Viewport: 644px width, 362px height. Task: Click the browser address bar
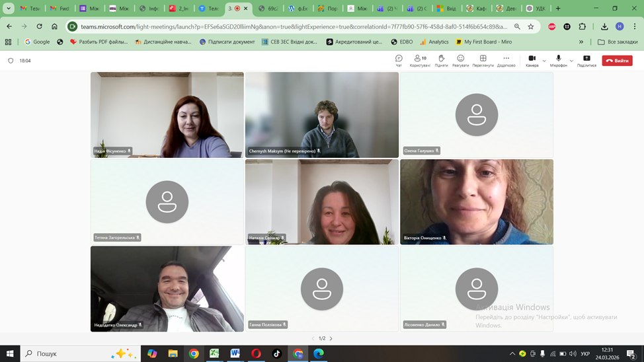click(291, 26)
